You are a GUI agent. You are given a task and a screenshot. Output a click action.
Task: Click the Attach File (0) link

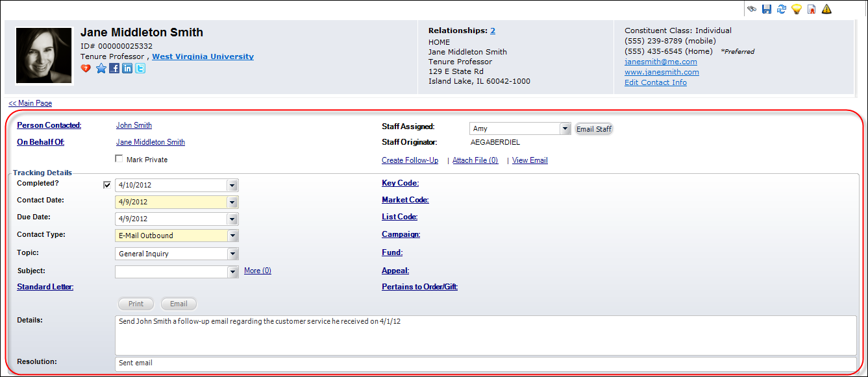(x=475, y=160)
